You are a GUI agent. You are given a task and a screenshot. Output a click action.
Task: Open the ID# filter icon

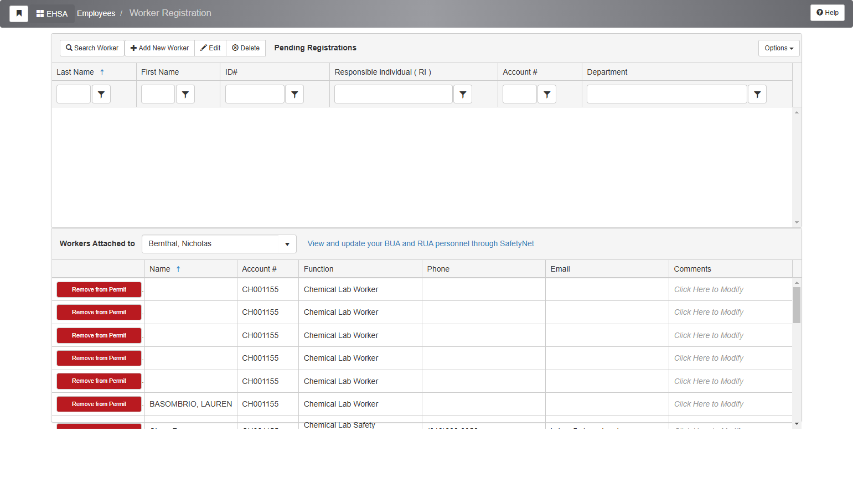point(294,94)
